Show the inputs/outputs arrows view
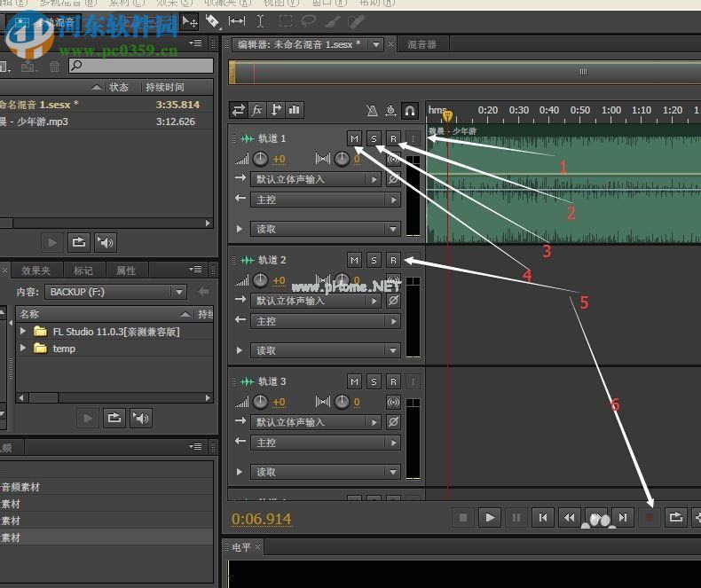The image size is (701, 588). [239, 110]
